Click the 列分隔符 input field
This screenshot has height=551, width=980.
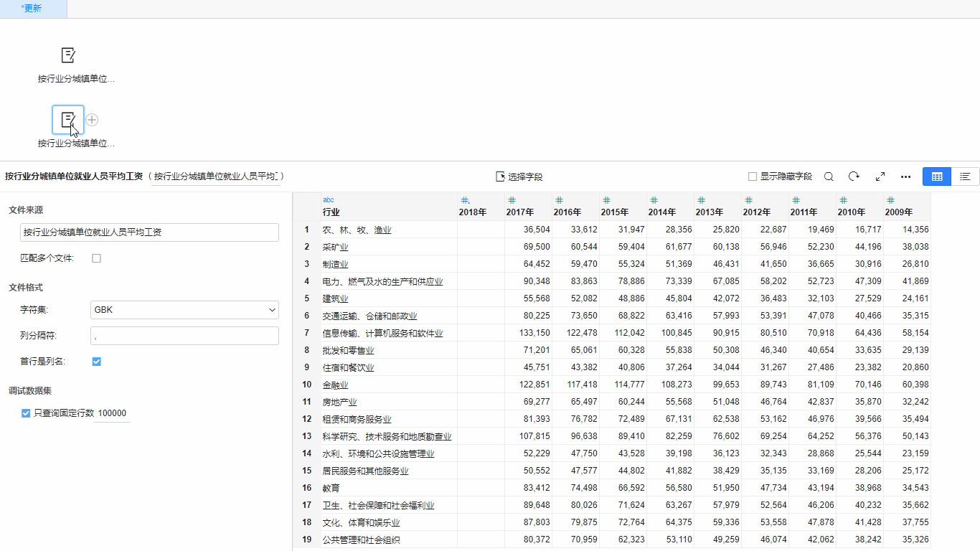click(x=184, y=336)
